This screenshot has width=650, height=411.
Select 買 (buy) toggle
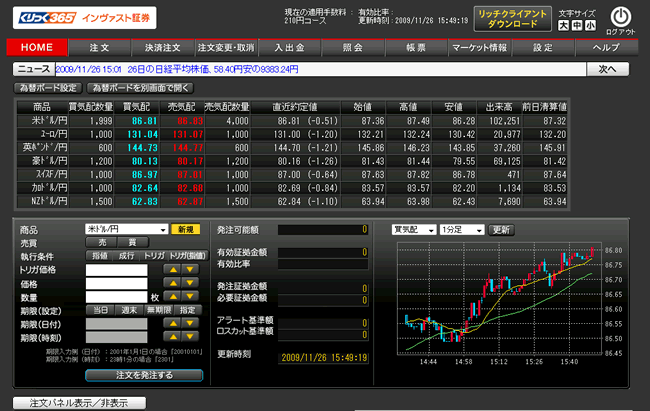point(133,242)
